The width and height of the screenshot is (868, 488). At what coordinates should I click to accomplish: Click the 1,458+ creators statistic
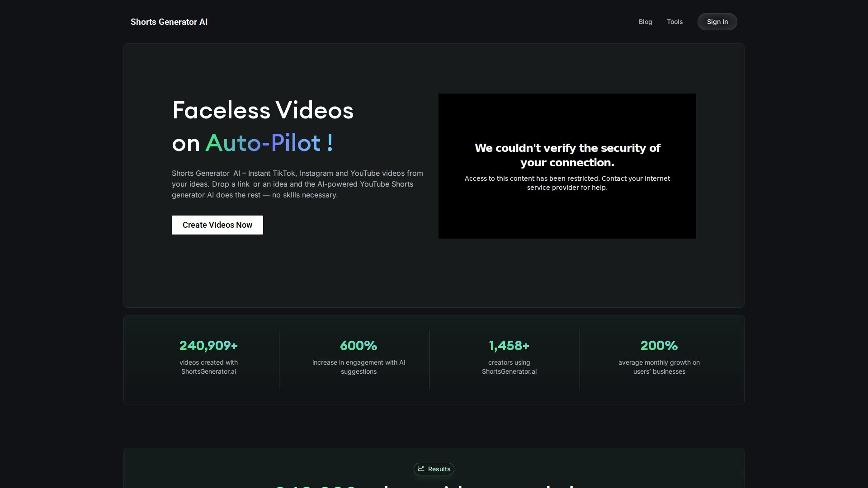point(509,346)
